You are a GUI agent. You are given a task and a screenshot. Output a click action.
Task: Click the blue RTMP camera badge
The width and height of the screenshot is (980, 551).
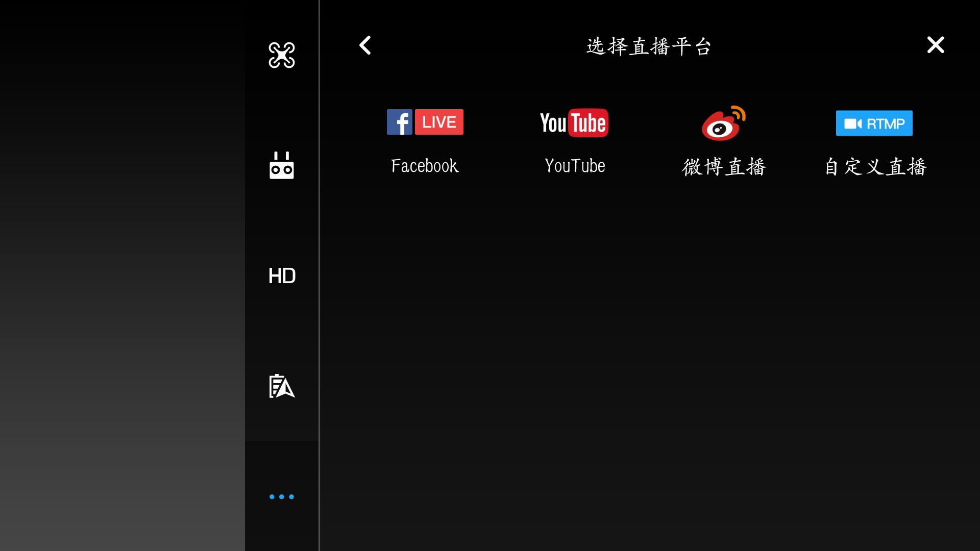tap(874, 123)
